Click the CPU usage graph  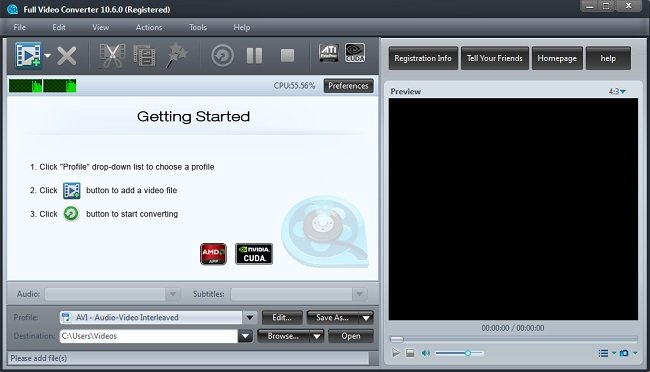tap(42, 86)
